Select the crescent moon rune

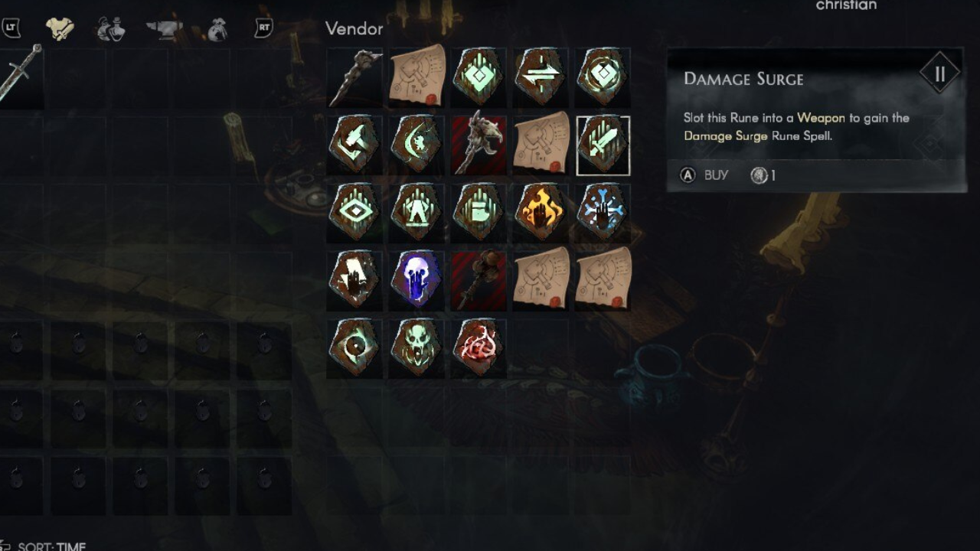tap(416, 145)
